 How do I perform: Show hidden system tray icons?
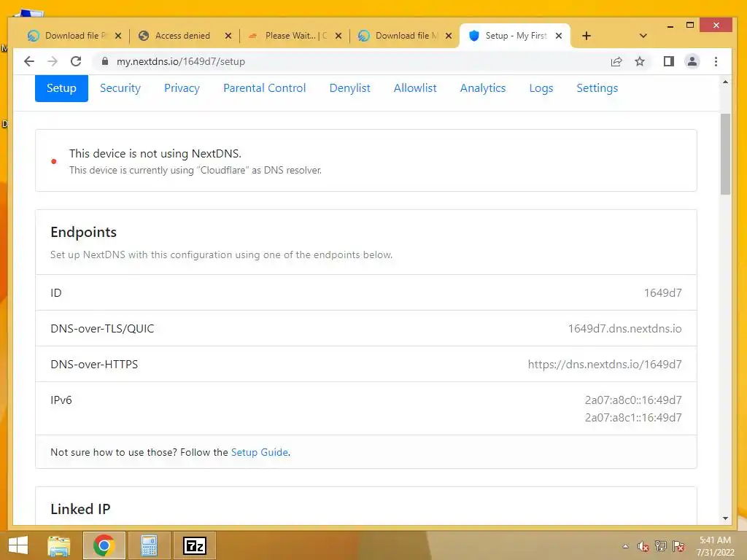[x=625, y=546]
